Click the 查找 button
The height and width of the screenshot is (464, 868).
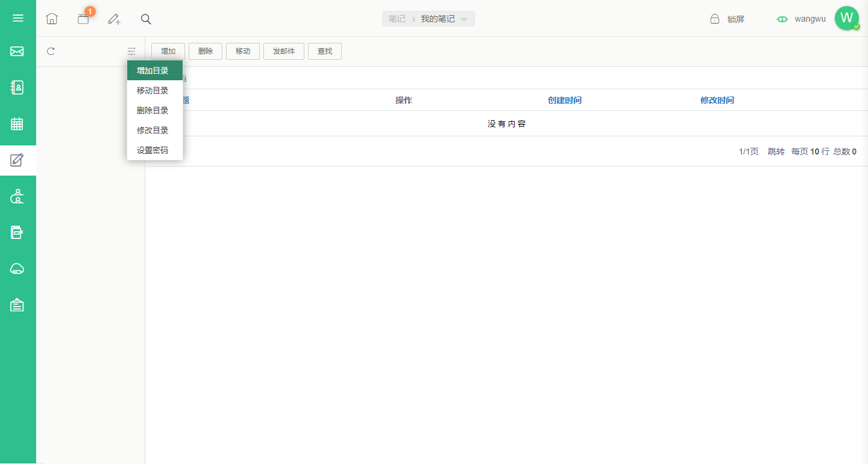[x=325, y=51]
